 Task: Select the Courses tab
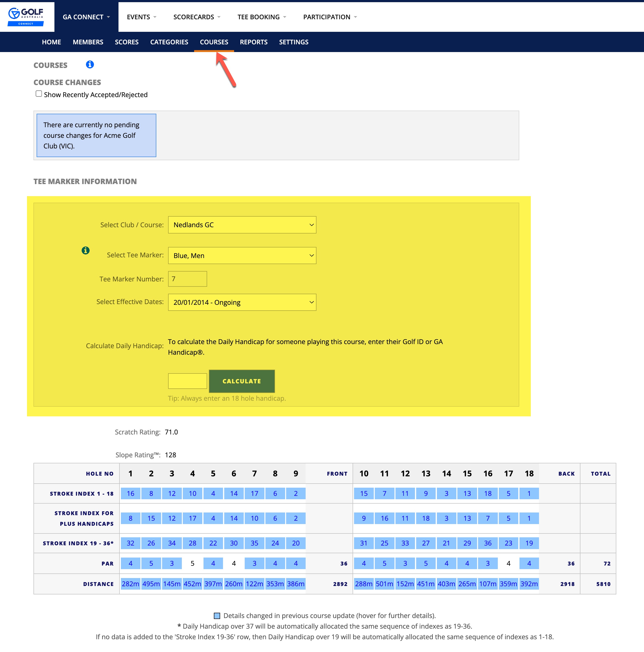tap(214, 42)
